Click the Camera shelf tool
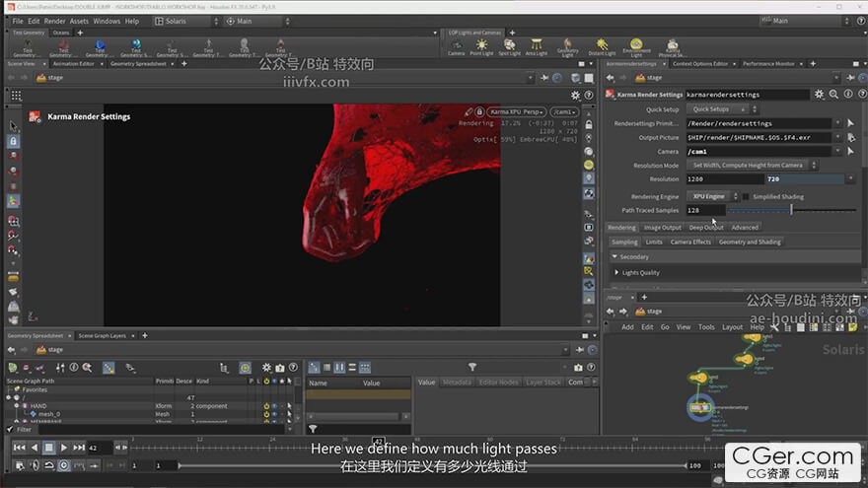This screenshot has width=868, height=488. pos(456,46)
